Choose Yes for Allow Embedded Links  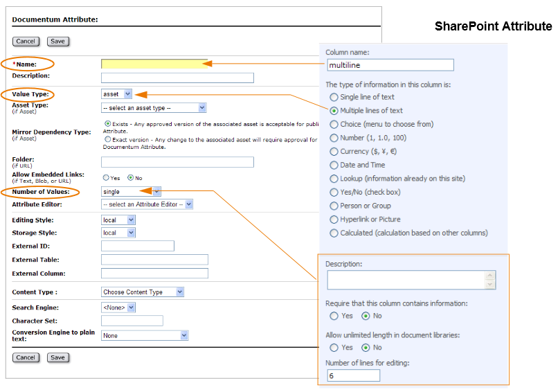coord(106,177)
